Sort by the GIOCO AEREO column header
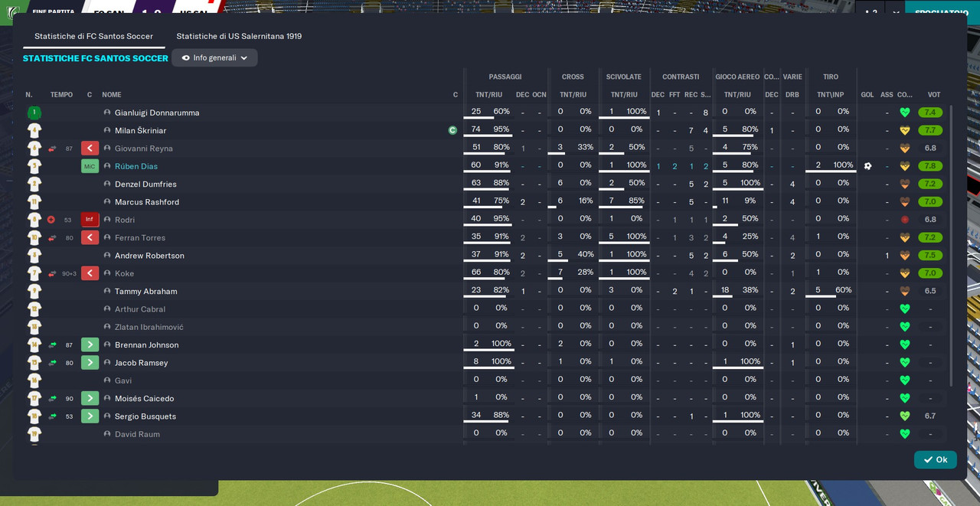Image resolution: width=980 pixels, height=506 pixels. pos(737,77)
